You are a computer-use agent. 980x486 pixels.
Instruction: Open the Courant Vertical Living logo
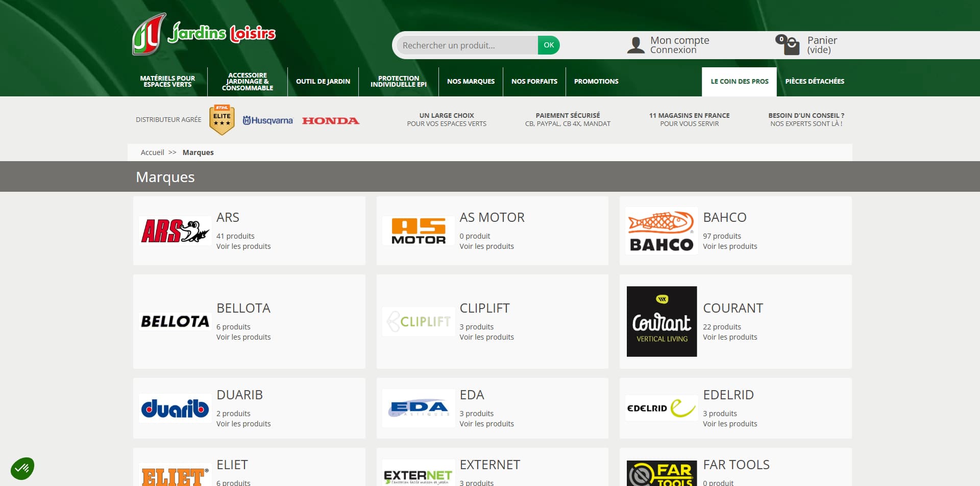pyautogui.click(x=661, y=321)
